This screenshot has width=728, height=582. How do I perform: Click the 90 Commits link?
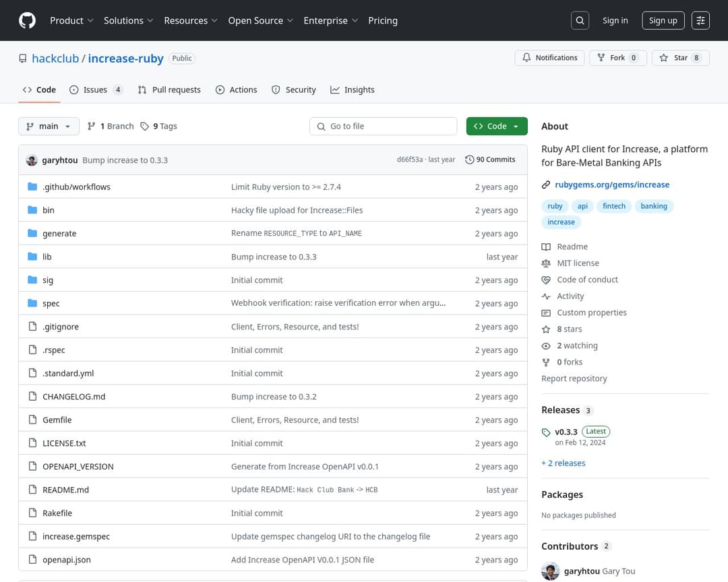coord(490,160)
